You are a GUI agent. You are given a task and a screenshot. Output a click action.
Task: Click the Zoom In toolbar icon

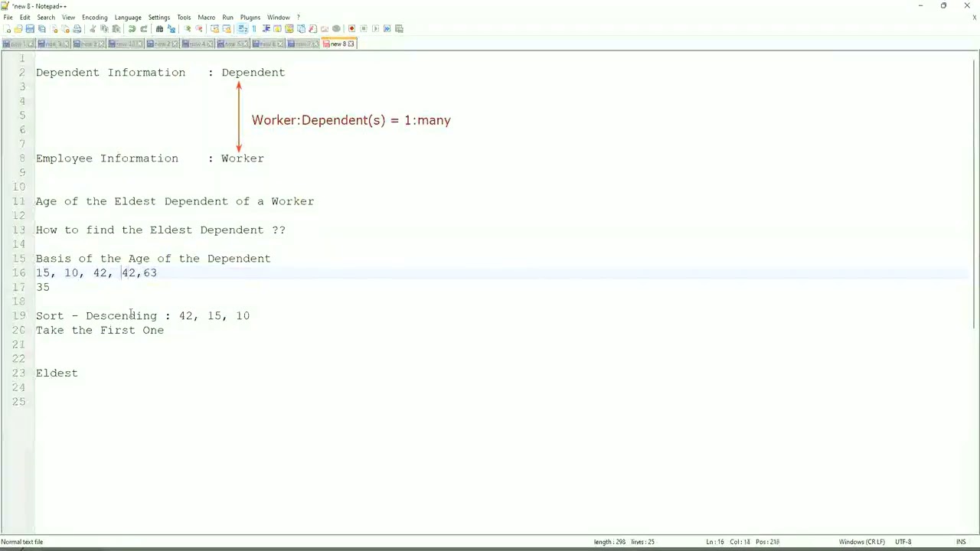[x=187, y=29]
